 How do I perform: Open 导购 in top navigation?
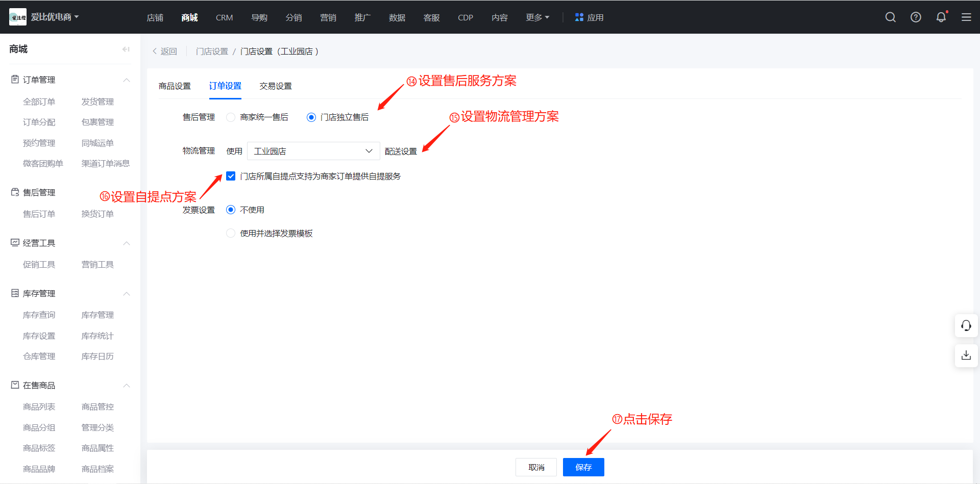[x=259, y=17]
